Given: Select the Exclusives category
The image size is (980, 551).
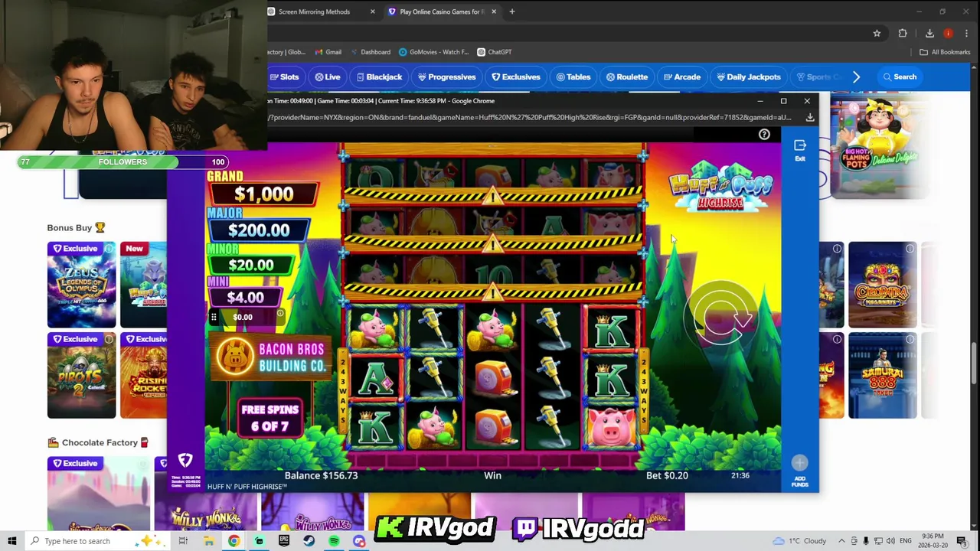Looking at the screenshot, I should (x=516, y=77).
